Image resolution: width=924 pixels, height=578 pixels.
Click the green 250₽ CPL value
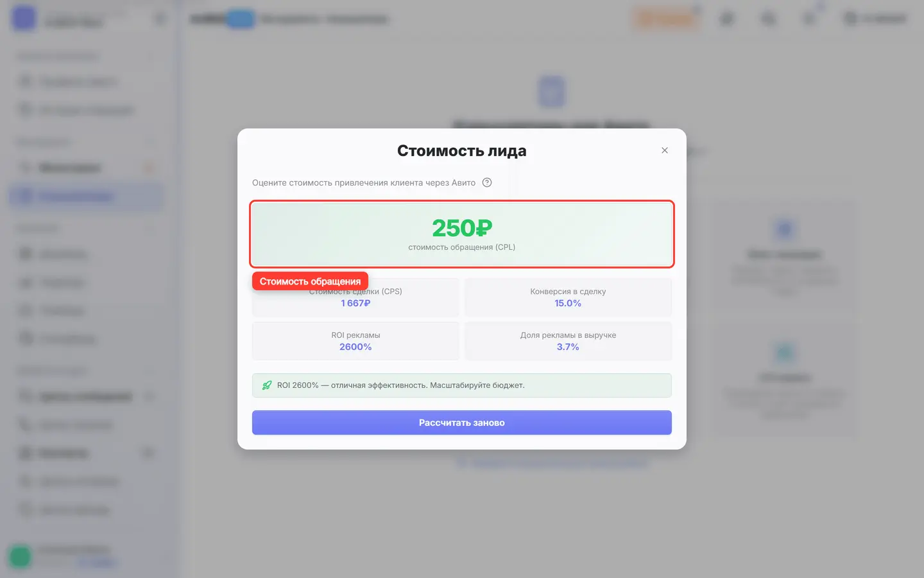click(x=462, y=228)
